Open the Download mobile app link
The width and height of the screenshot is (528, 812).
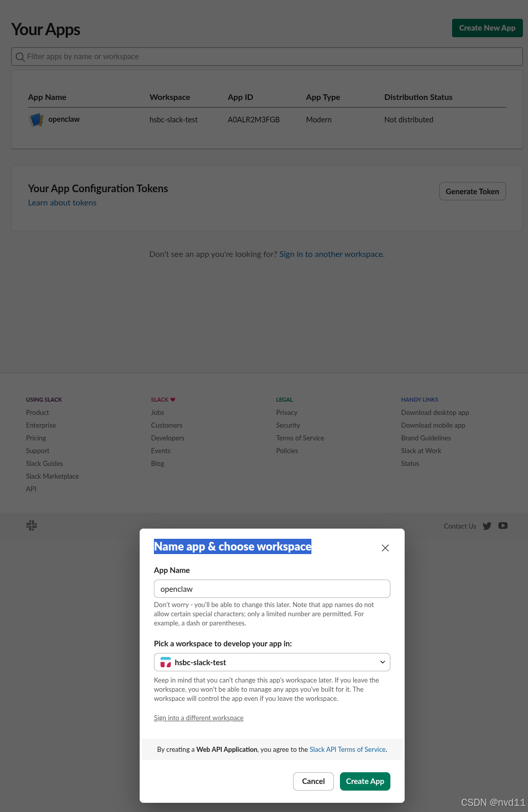[433, 425]
